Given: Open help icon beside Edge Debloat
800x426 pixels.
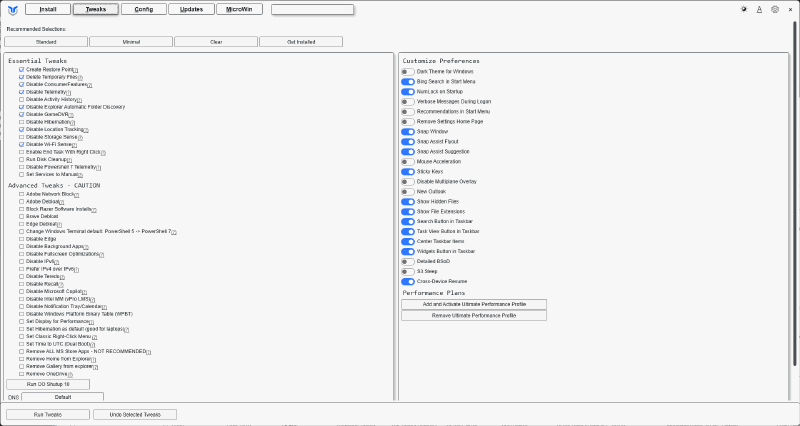Looking at the screenshot, I should click(59, 225).
